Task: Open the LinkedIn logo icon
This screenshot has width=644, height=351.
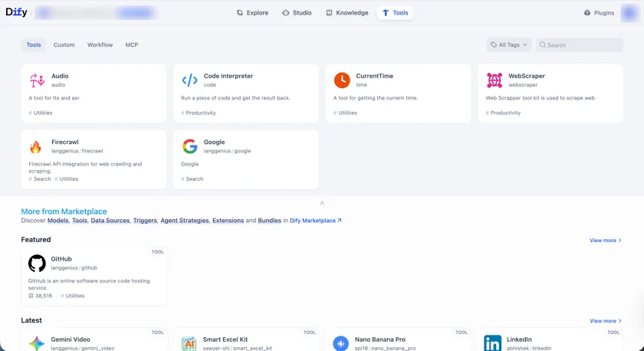Action: [492, 343]
